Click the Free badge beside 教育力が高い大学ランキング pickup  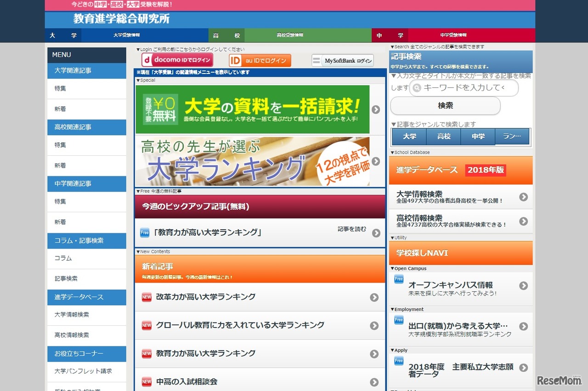145,232
